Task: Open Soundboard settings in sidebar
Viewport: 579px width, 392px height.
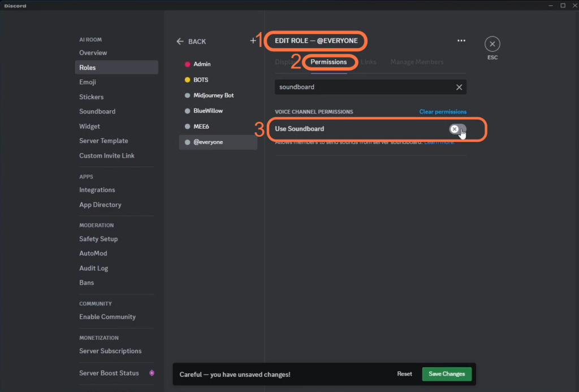Action: (116, 111)
